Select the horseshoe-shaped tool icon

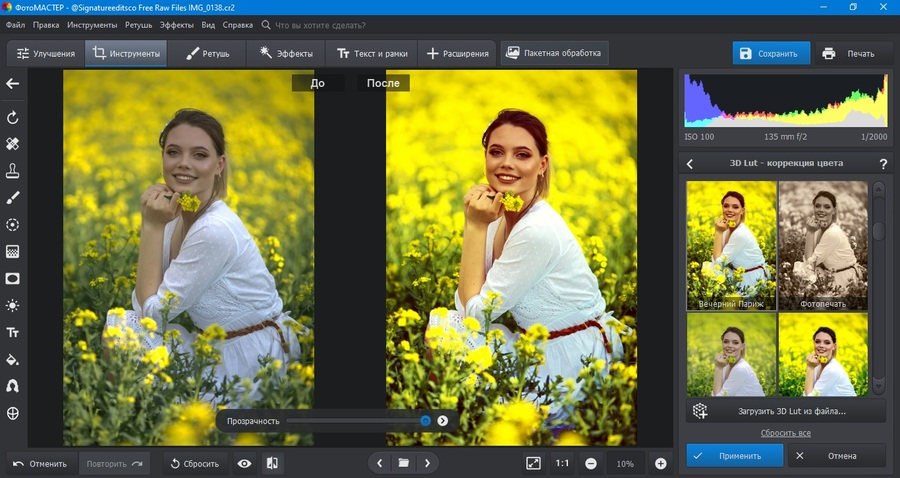point(13,386)
